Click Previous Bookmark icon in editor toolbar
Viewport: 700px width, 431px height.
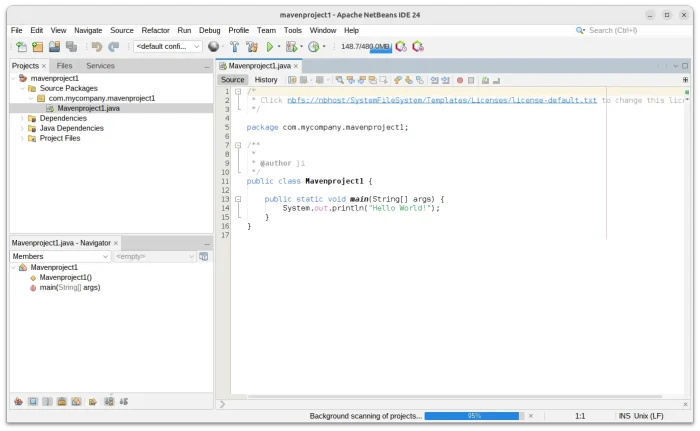click(x=398, y=80)
